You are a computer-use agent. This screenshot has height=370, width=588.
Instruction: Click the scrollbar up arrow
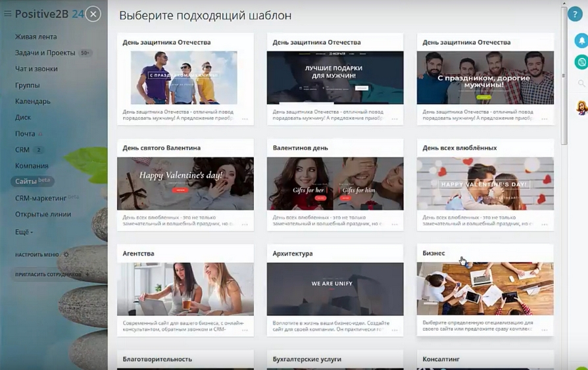tap(564, 3)
